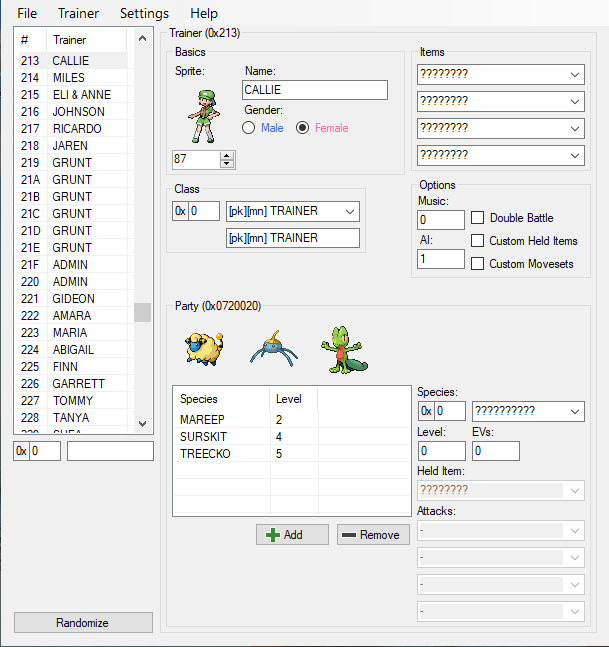The image size is (609, 647).
Task: Select the SURSKIT party row
Action: pos(292,437)
